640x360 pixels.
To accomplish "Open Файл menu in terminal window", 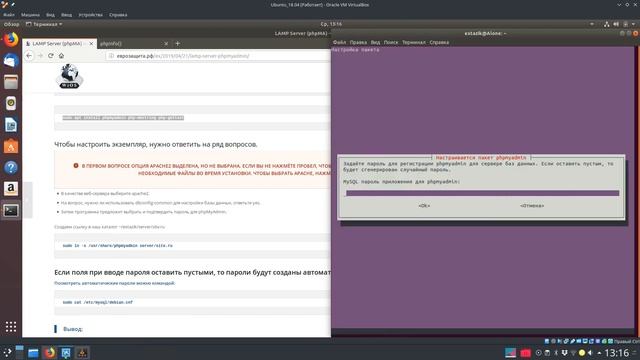I will click(x=339, y=42).
